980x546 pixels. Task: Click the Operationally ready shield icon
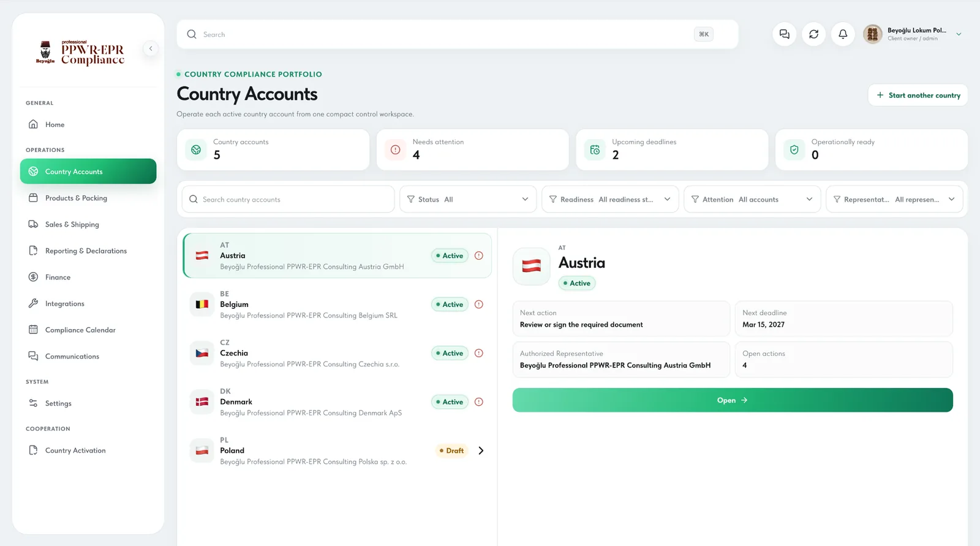[794, 150]
